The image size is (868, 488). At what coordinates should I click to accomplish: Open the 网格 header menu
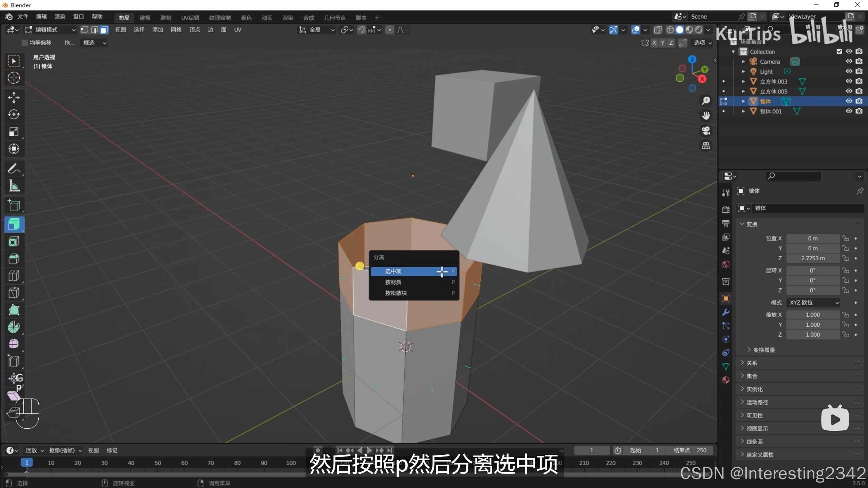[176, 30]
